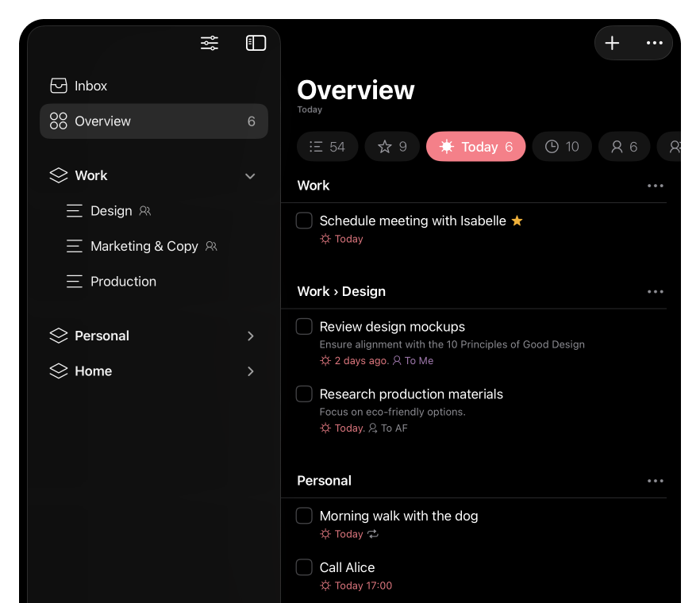Image resolution: width=700 pixels, height=603 pixels.
Task: Open the Work section ellipsis menu
Action: (x=655, y=185)
